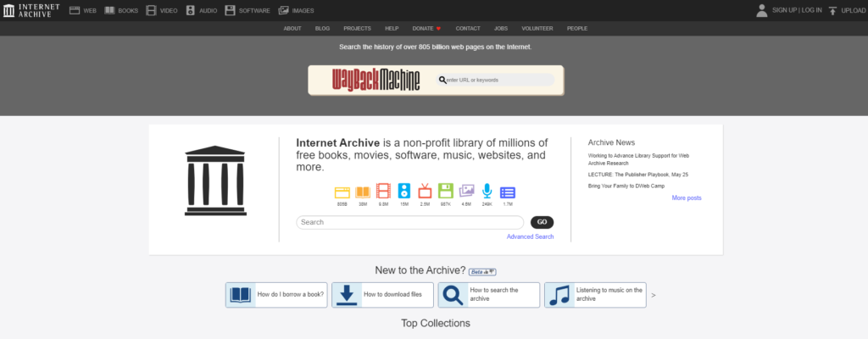Focus the main archive Search field
This screenshot has height=339, width=868.
point(409,222)
